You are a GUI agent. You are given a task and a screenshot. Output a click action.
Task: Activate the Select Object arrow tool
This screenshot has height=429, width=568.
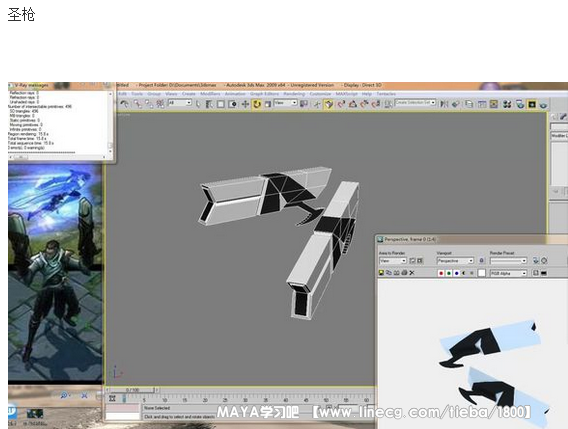click(x=198, y=104)
